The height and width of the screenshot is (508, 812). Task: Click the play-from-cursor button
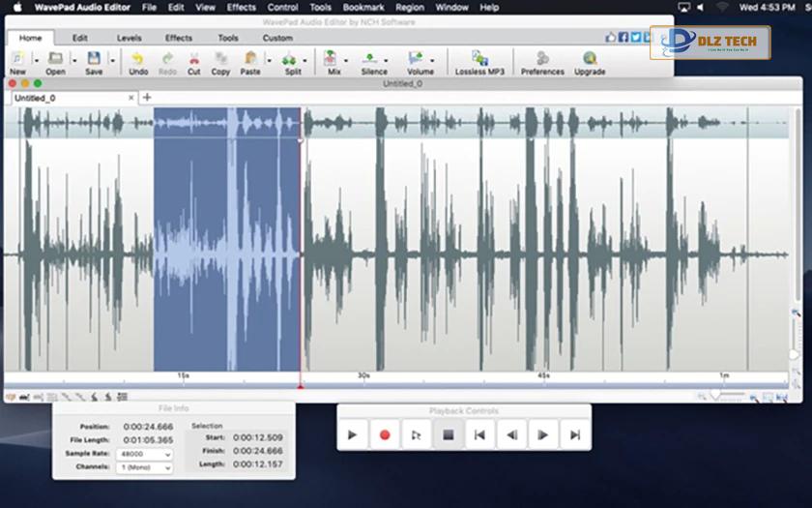pyautogui.click(x=416, y=434)
